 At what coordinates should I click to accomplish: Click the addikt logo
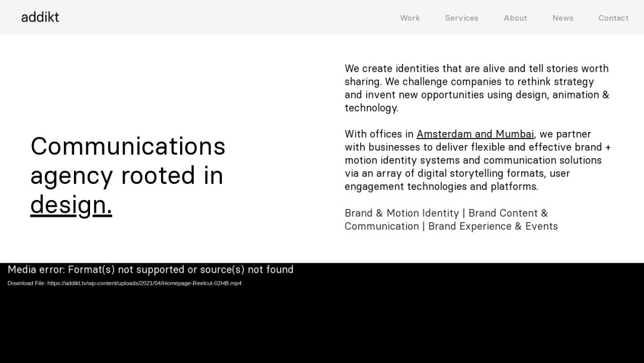(40, 17)
